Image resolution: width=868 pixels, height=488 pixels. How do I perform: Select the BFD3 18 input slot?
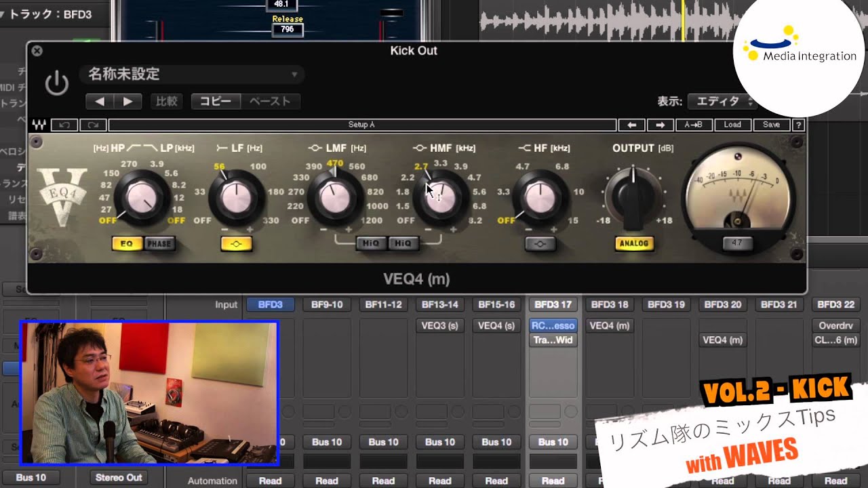click(610, 305)
